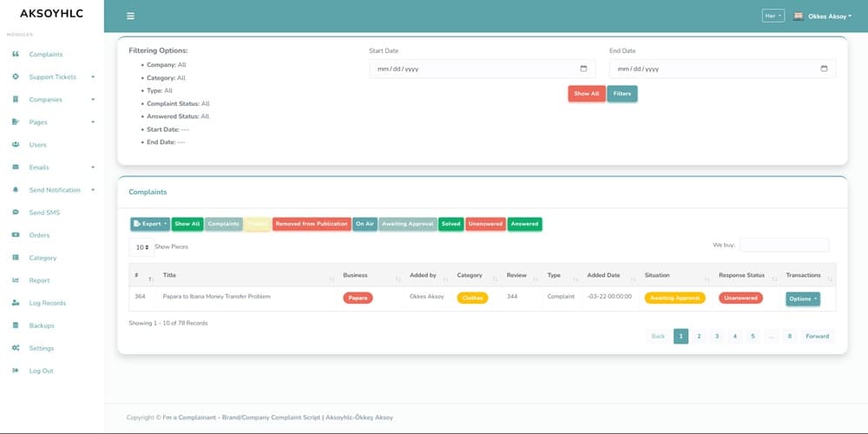Open the Start Date calendar picker icon
The height and width of the screenshot is (434, 868).
(x=583, y=69)
